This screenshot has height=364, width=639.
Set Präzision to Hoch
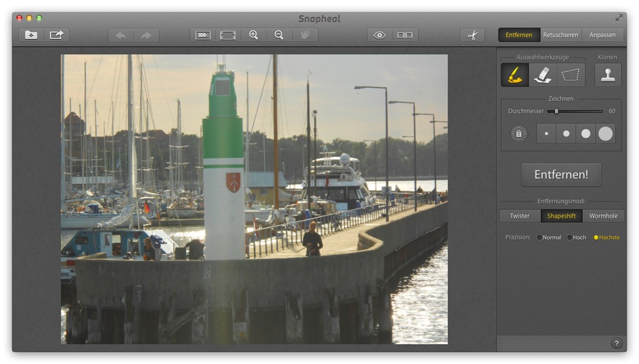(x=570, y=237)
